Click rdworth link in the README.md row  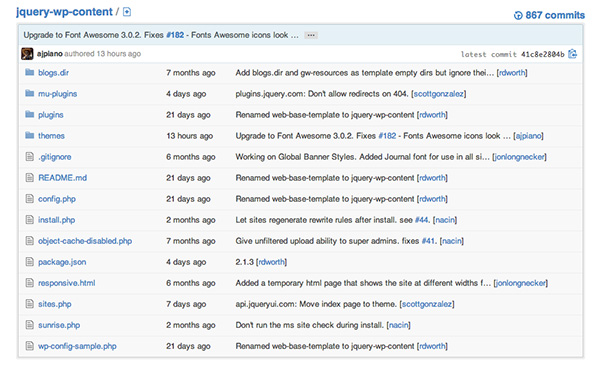pos(432,178)
